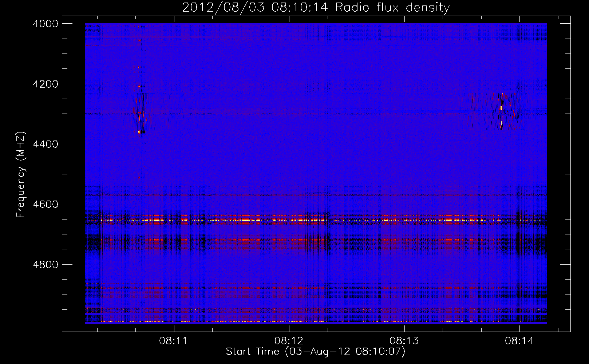Click the 08:11 time tick label

tap(173, 341)
